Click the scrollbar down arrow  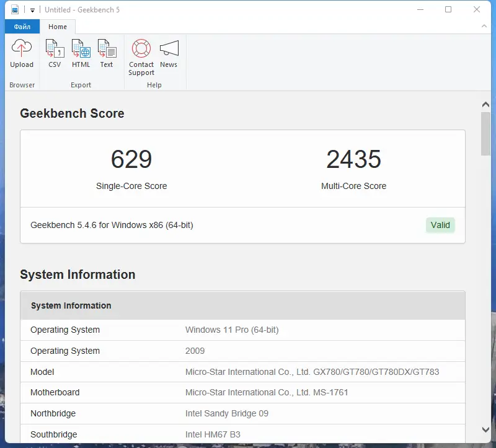(485, 429)
